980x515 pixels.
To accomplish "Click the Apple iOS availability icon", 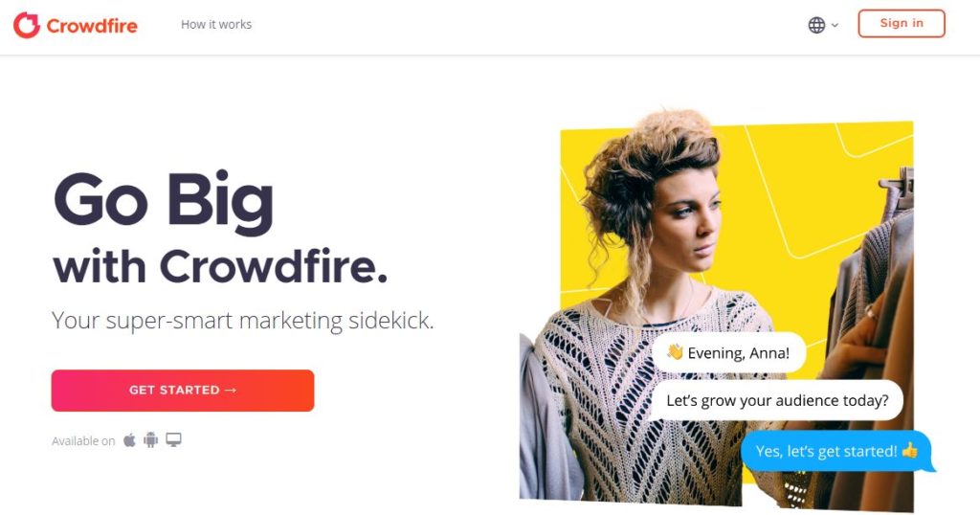I will coord(129,440).
